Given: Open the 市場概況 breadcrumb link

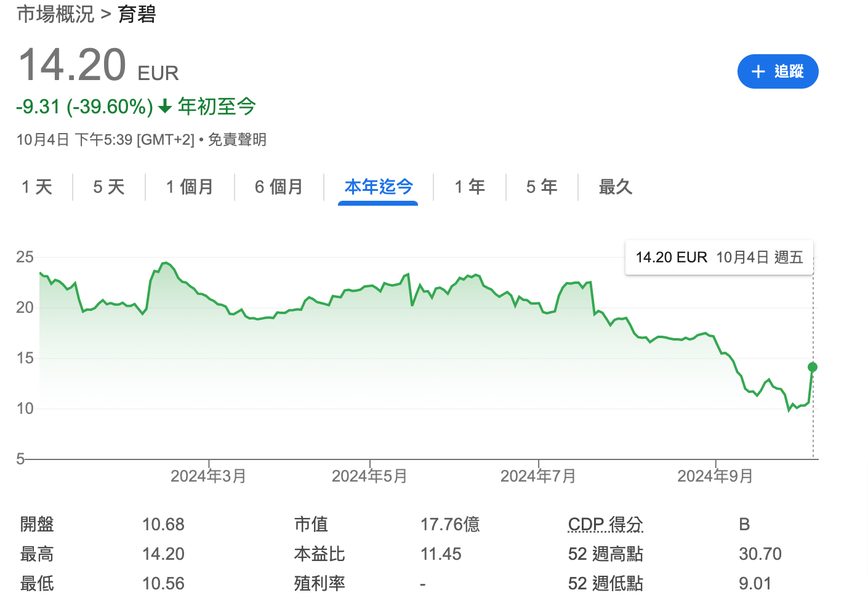Looking at the screenshot, I should click(x=55, y=14).
